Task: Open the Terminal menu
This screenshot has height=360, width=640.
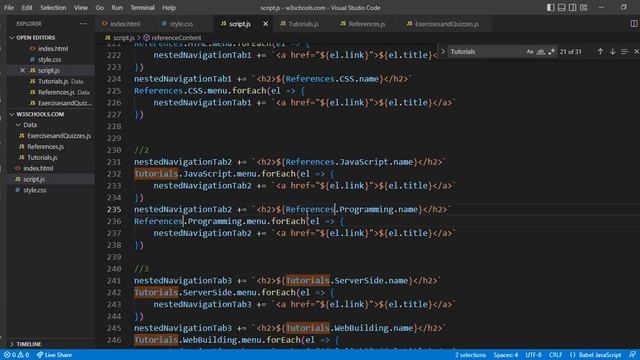Action: click(142, 7)
